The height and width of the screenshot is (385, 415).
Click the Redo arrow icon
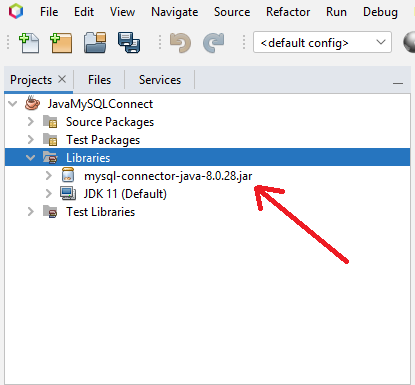point(213,43)
